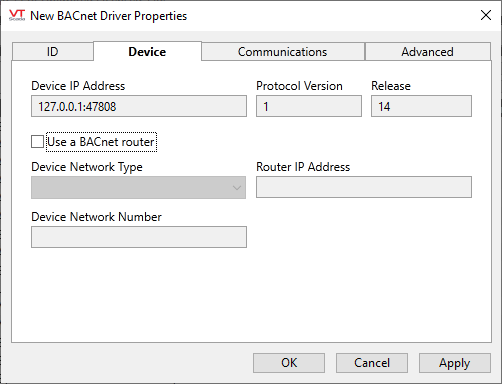Focus the Protocol Version input box

[x=309, y=106]
